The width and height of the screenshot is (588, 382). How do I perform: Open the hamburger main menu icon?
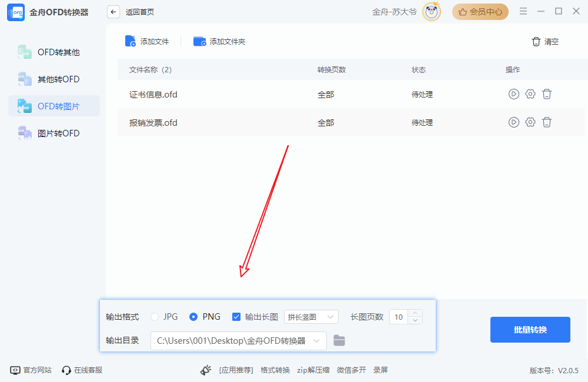tap(523, 11)
